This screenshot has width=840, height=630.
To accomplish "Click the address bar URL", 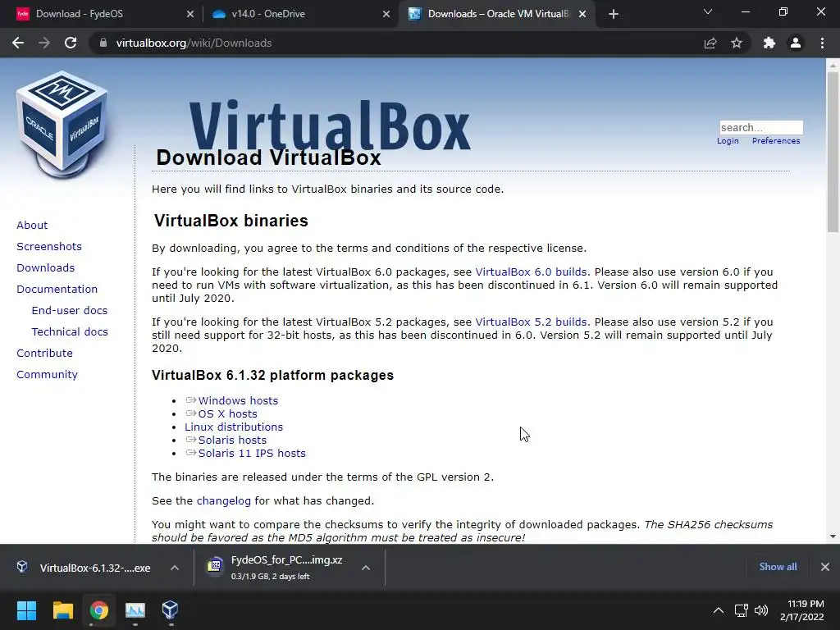I will 194,43.
